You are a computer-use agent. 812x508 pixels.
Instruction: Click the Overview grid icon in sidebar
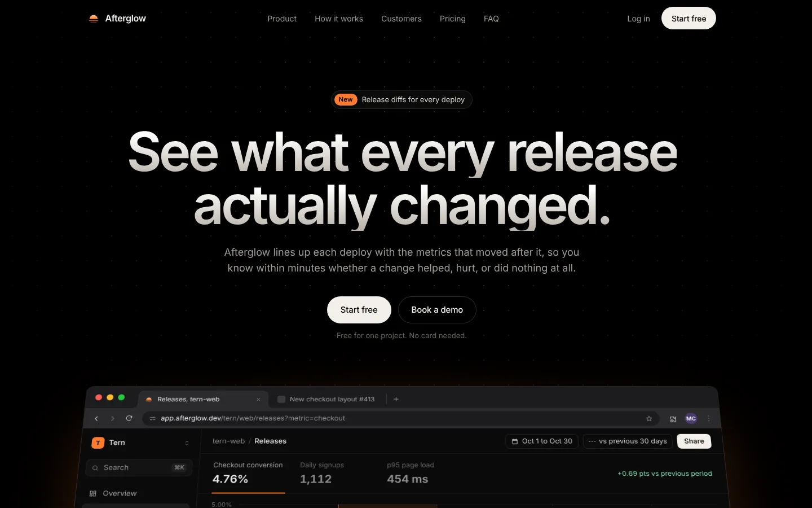click(93, 493)
